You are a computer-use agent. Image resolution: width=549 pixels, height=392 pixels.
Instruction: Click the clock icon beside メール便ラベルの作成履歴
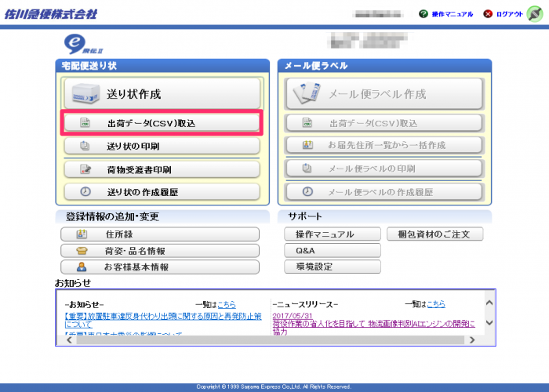click(307, 191)
